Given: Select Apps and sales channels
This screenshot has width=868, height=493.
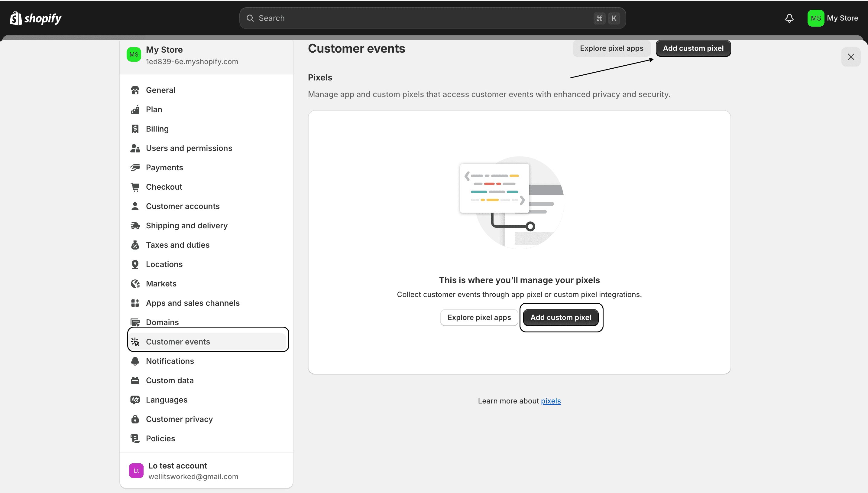Looking at the screenshot, I should point(193,303).
